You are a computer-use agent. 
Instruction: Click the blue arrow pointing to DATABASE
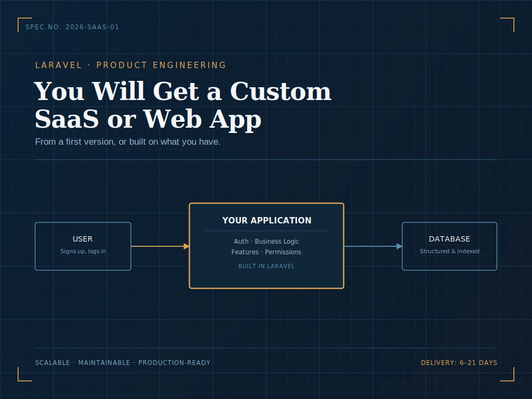tap(373, 246)
